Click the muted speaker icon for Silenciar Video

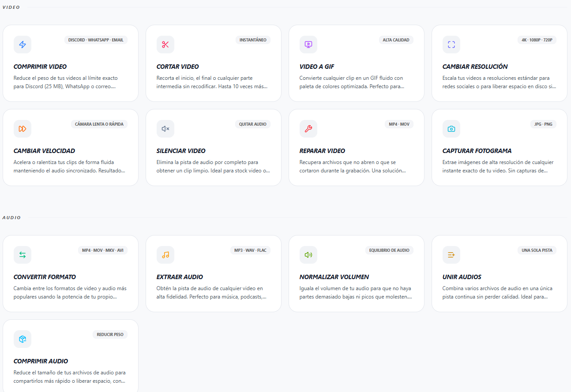pyautogui.click(x=165, y=129)
